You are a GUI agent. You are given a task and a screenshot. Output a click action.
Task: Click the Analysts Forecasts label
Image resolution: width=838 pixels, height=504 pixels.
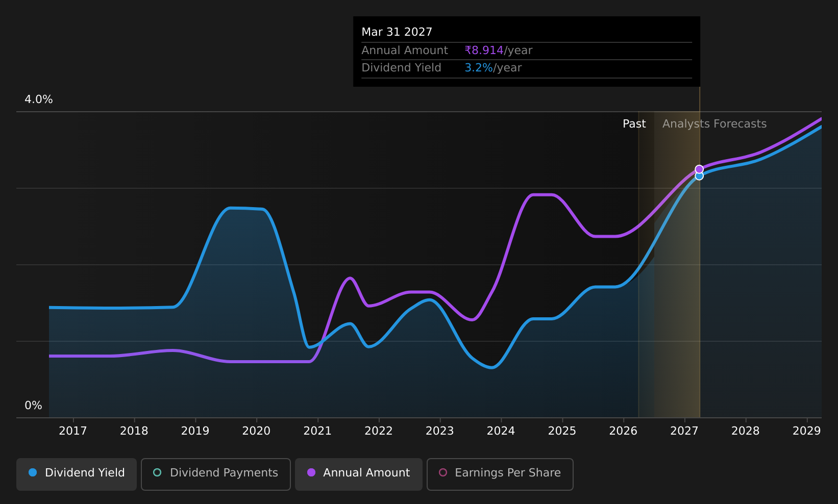pyautogui.click(x=714, y=124)
